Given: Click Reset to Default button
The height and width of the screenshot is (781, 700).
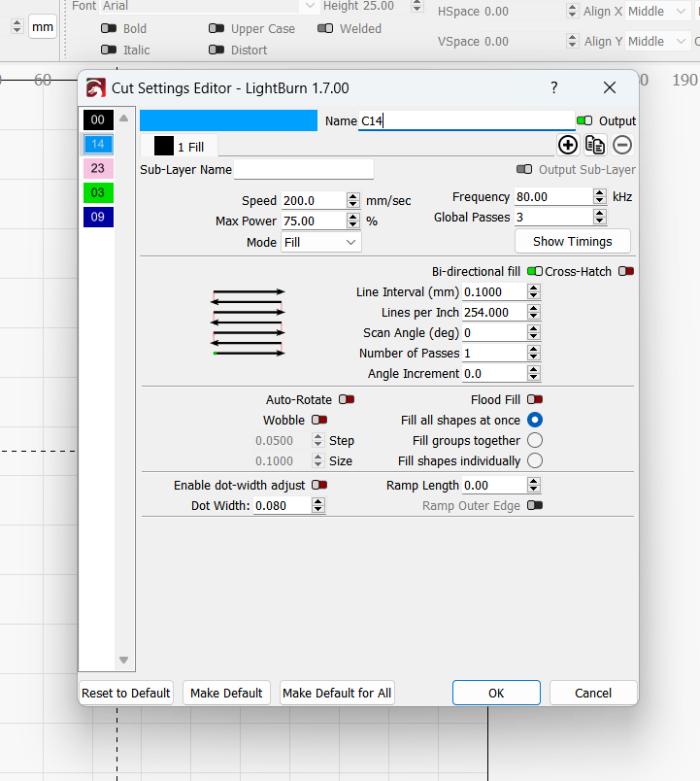Looking at the screenshot, I should pos(126,693).
